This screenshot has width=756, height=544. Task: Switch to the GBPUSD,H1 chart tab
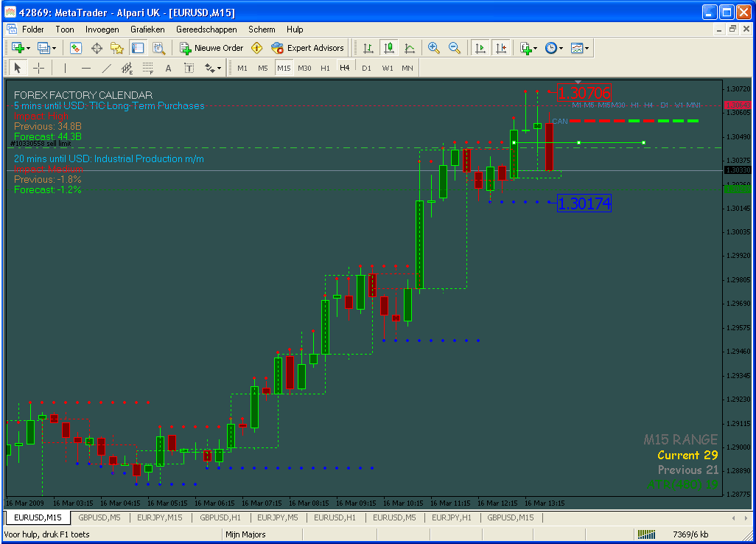click(x=220, y=517)
